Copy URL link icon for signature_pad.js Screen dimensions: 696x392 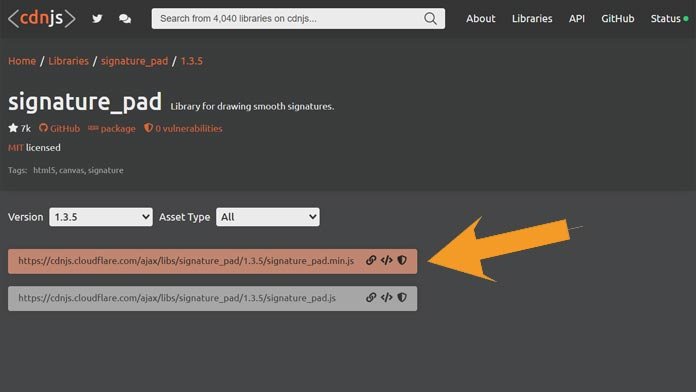[371, 297]
